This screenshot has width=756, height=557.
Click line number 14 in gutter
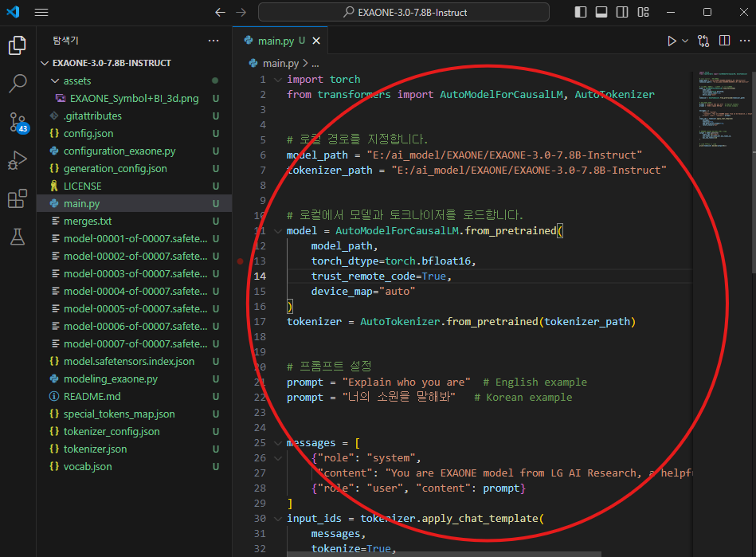260,277
